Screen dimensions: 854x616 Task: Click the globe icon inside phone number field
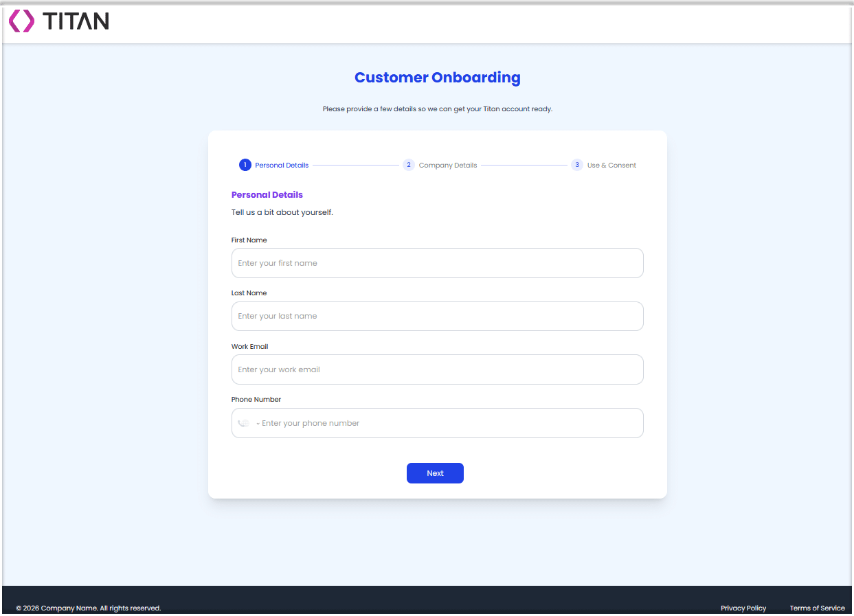[x=245, y=422]
